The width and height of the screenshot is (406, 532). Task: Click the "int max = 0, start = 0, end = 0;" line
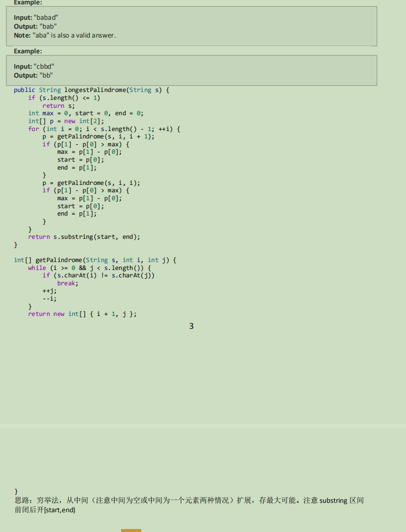coord(86,113)
